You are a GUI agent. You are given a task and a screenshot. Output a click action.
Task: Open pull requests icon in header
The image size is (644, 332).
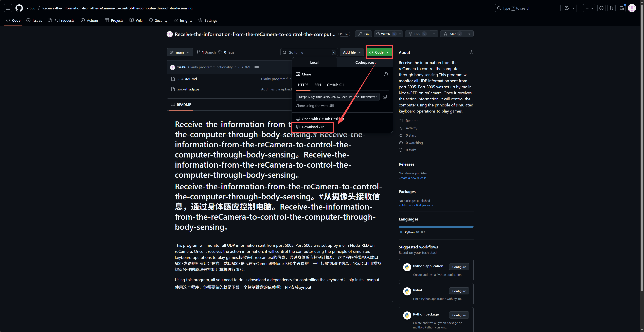[x=611, y=8]
